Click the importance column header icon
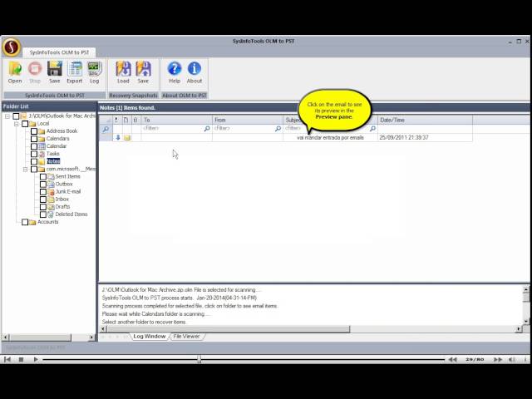The width and height of the screenshot is (532, 399). point(116,120)
